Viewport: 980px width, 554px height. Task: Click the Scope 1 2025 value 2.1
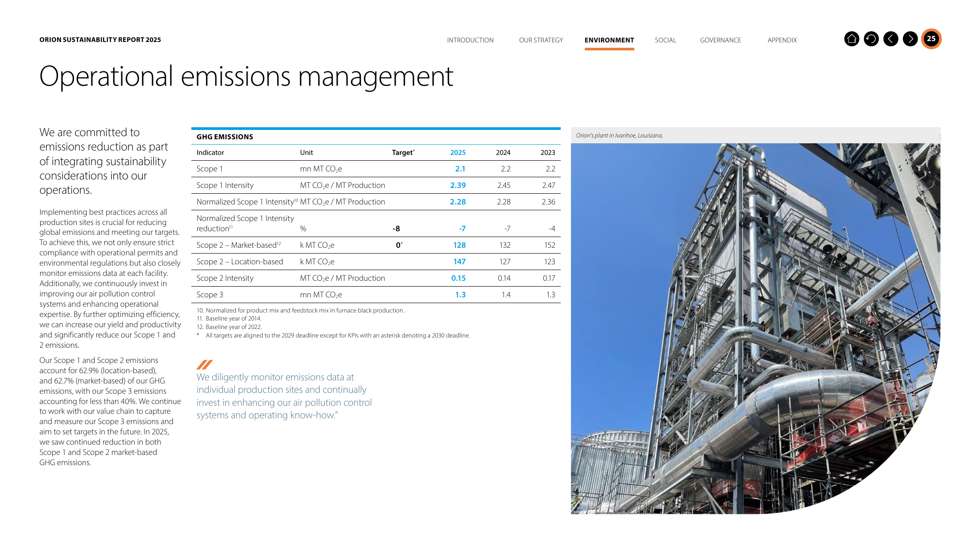(x=460, y=169)
